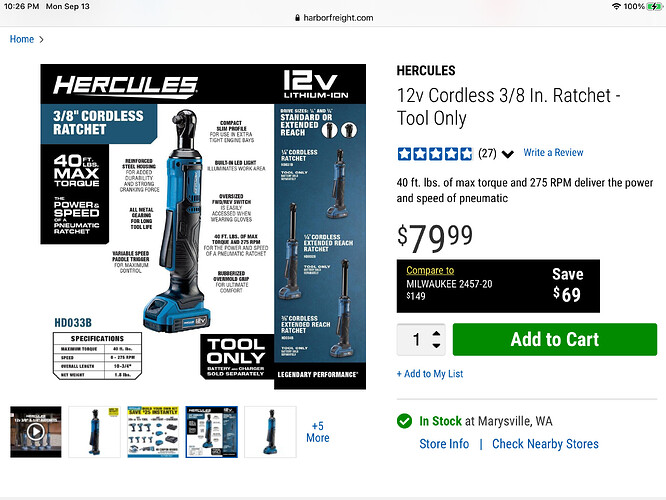Open Store Info for Marysville
Viewport: 666px width, 500px height.
coord(444,444)
